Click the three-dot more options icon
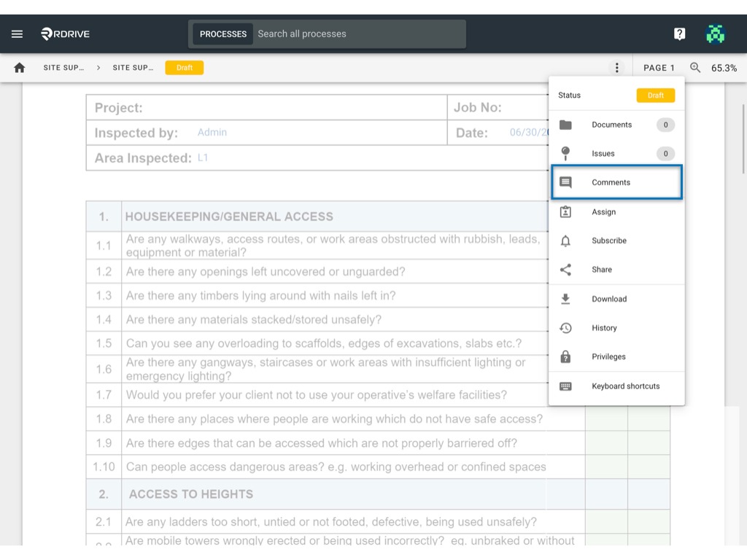The width and height of the screenshot is (747, 560). (x=617, y=68)
